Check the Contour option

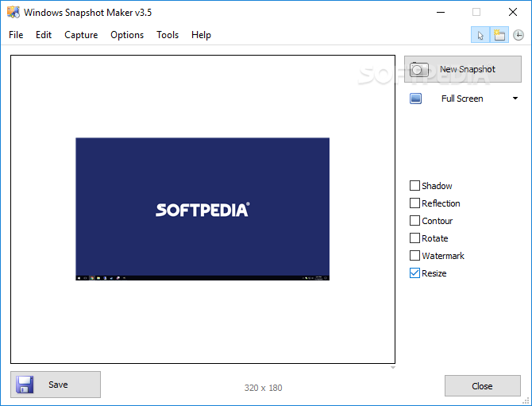pos(414,221)
